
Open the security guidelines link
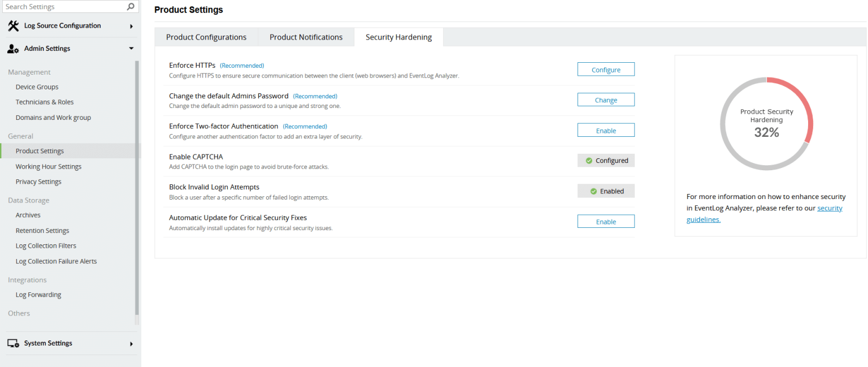pos(829,209)
